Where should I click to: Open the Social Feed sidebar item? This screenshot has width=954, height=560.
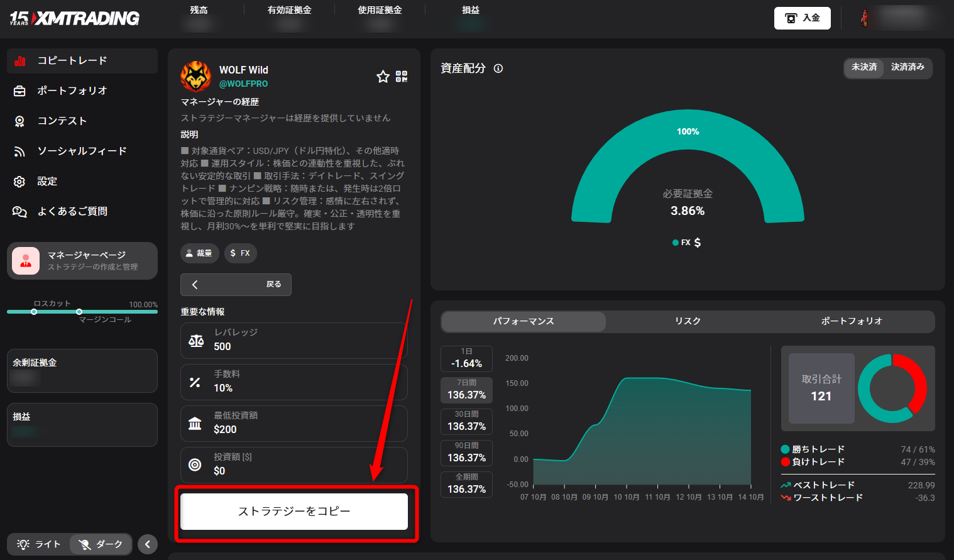82,151
